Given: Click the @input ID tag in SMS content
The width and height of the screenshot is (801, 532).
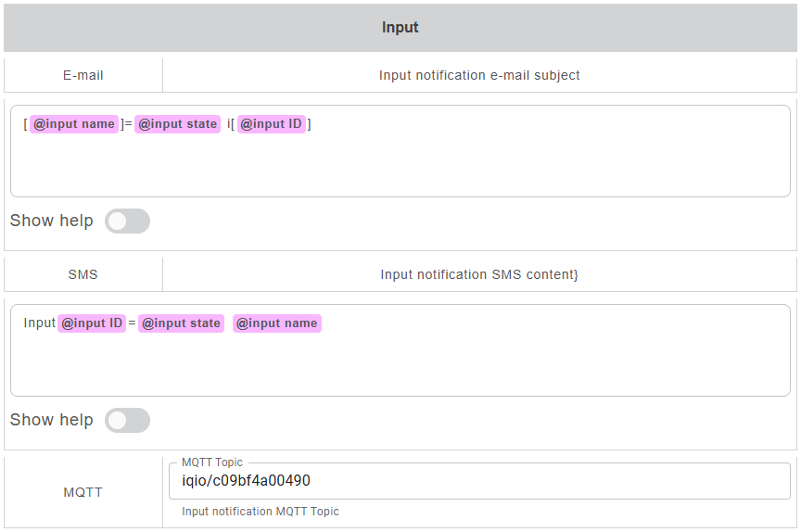Looking at the screenshot, I should tap(91, 323).
